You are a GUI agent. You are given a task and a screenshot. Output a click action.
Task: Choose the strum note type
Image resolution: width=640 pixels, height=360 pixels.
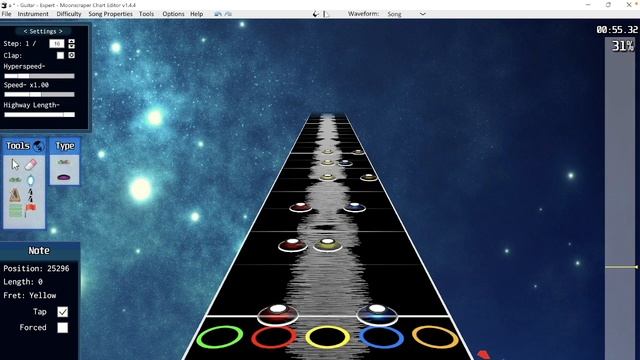(63, 162)
